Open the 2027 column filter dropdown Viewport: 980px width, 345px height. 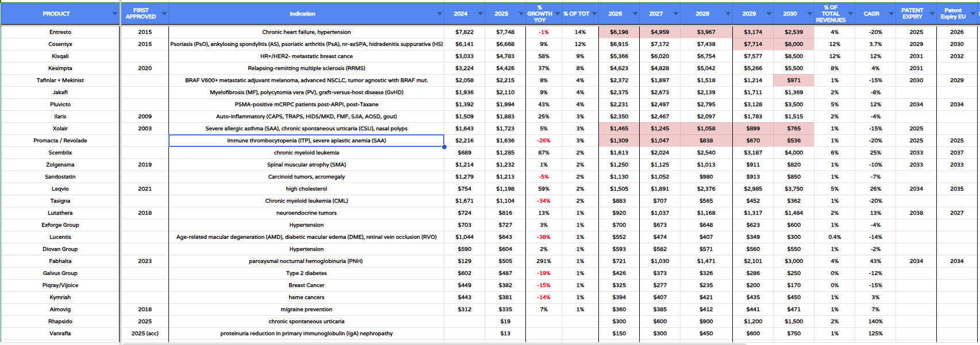click(675, 14)
